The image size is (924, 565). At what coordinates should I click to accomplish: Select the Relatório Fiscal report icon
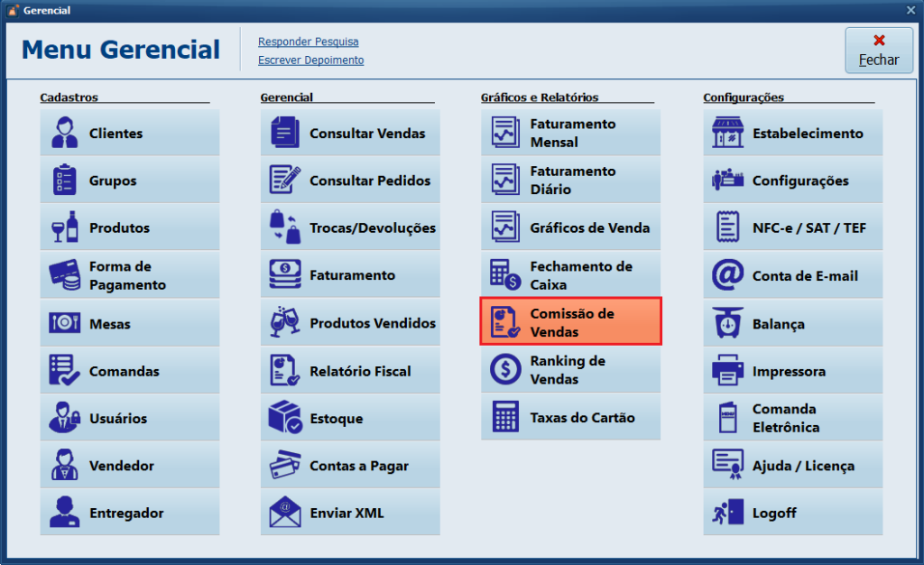(x=285, y=370)
